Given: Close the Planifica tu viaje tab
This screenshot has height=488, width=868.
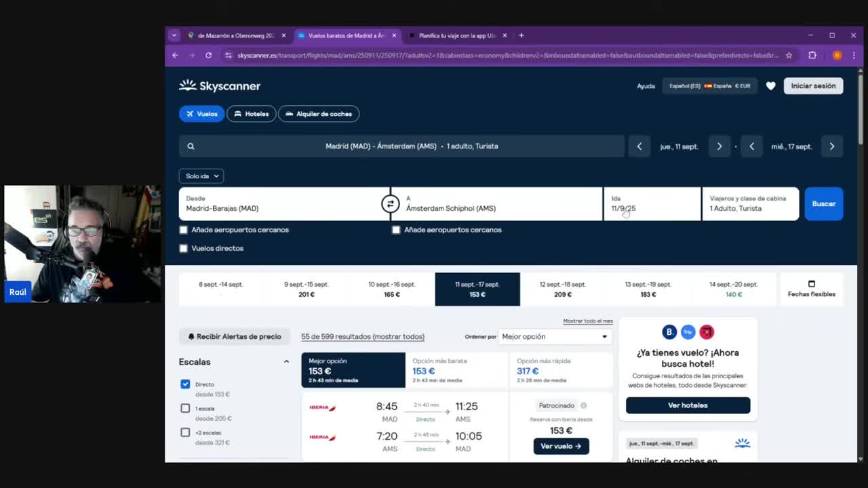Looking at the screenshot, I should click(x=505, y=35).
